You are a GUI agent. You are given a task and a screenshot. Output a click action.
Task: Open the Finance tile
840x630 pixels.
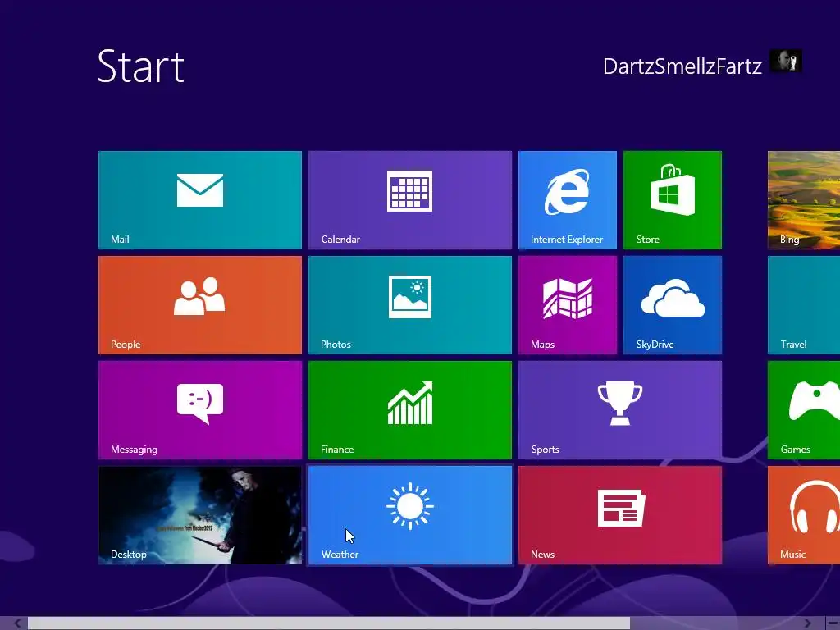pyautogui.click(x=410, y=410)
